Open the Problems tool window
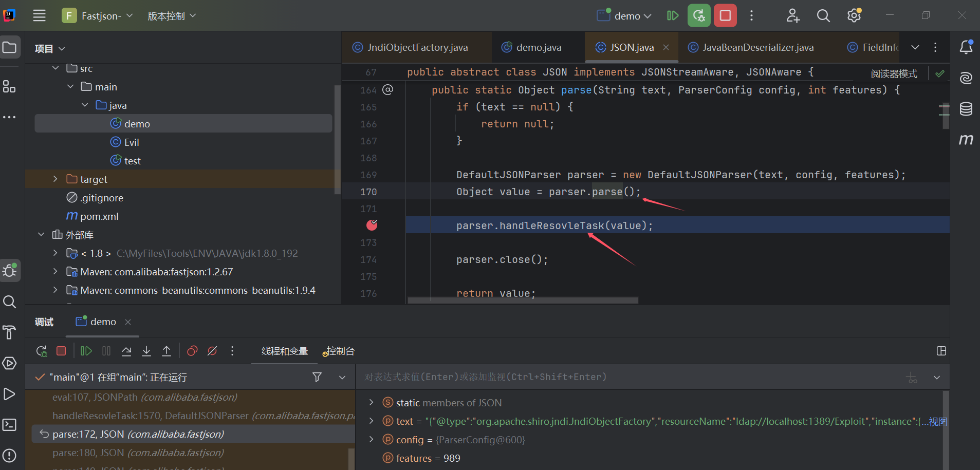Viewport: 980px width, 470px height. (x=9, y=456)
